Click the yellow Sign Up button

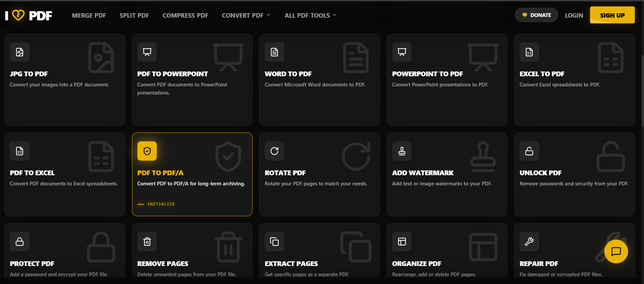tap(612, 15)
